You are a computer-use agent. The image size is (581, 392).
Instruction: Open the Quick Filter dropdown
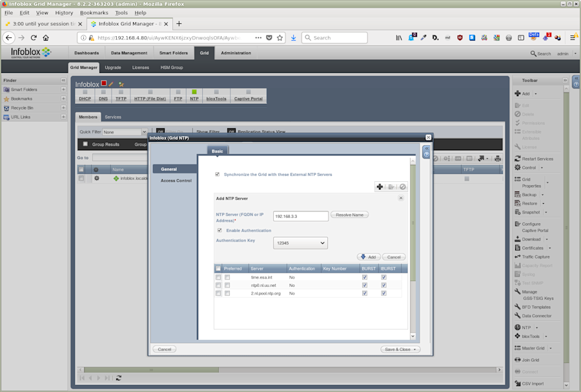click(125, 132)
